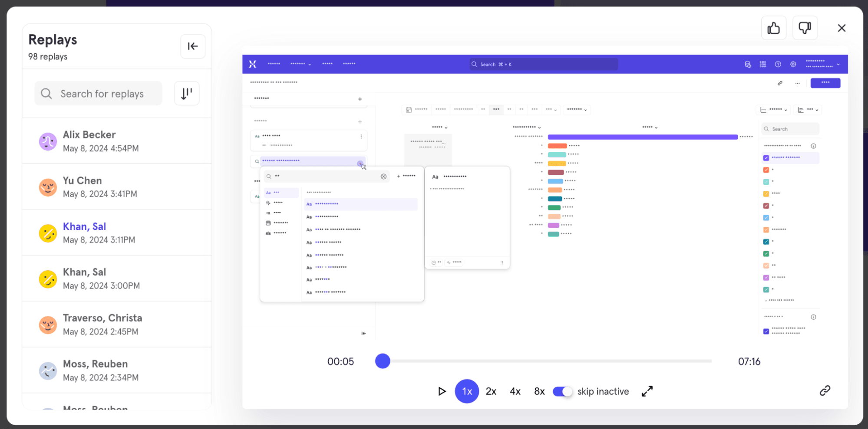This screenshot has height=429, width=868.
Task: Collapse the Replays sidebar panel
Action: (x=193, y=46)
